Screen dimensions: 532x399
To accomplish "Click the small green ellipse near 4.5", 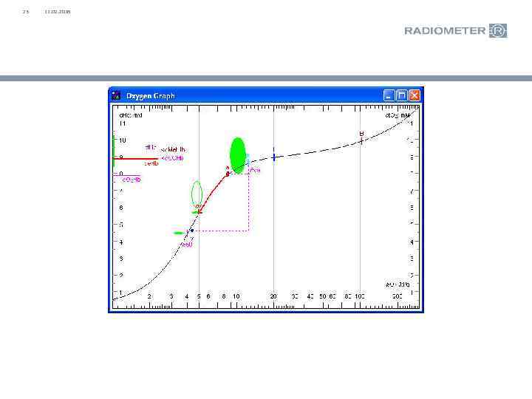I will point(179,233).
